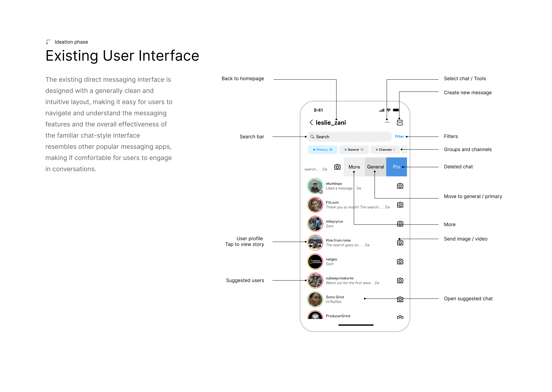552x392 pixels.
Task: Select the General 14 tab
Action: (354, 150)
